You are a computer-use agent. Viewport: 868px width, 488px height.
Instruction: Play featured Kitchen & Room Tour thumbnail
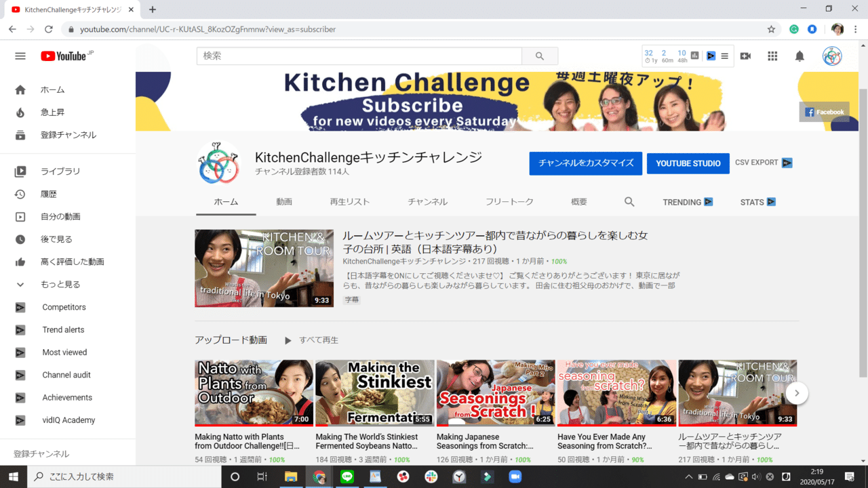(x=264, y=268)
